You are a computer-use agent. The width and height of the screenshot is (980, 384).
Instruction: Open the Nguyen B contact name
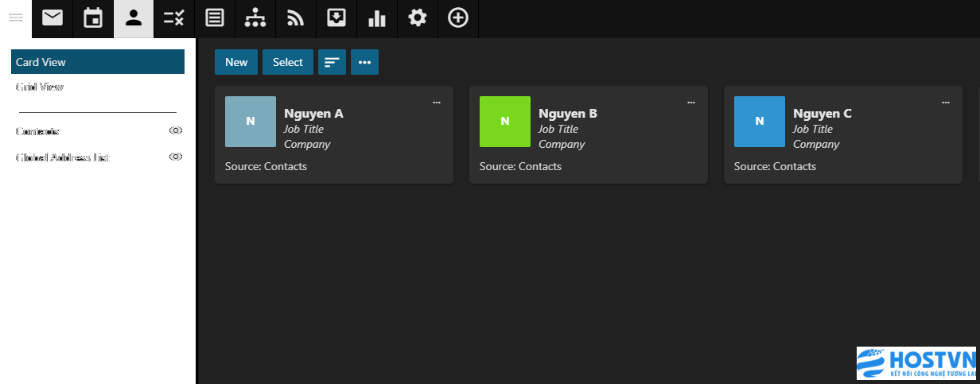pos(568,114)
